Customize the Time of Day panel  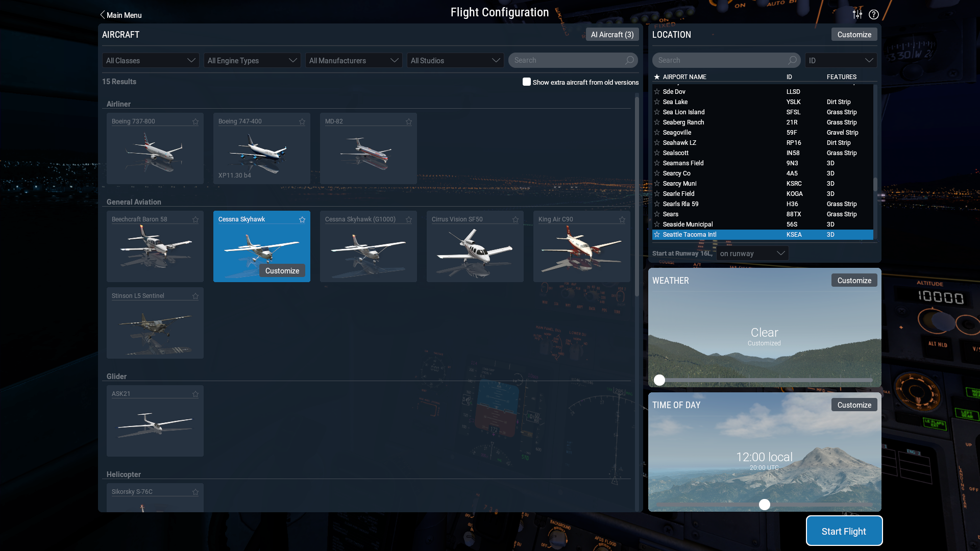click(x=854, y=405)
